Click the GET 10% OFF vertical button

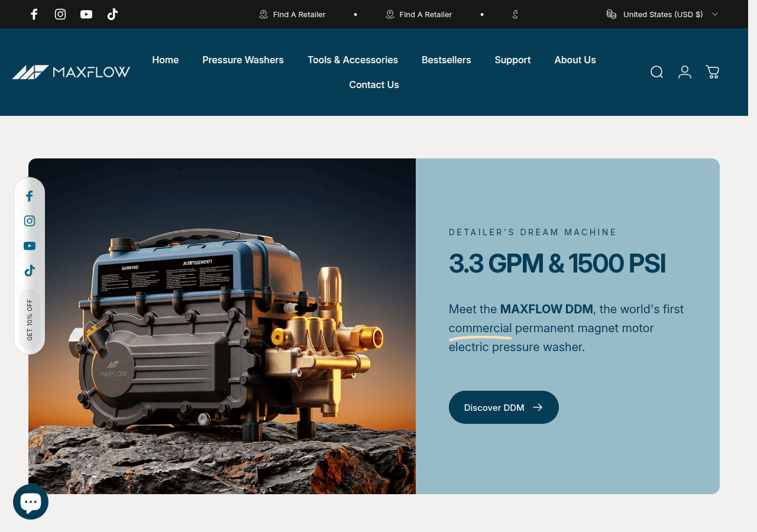(30, 320)
